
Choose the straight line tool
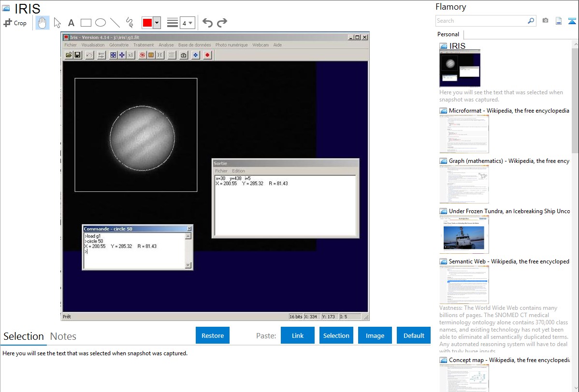(115, 23)
